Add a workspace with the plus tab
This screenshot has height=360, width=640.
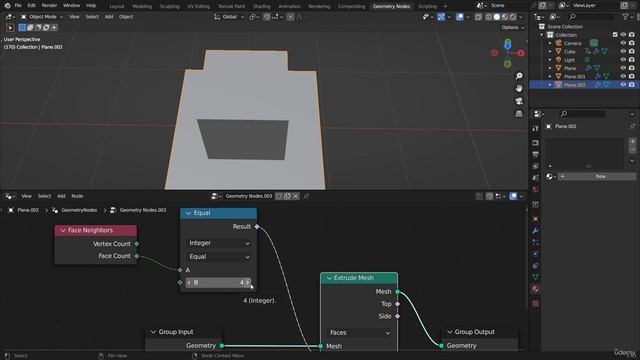[x=445, y=6]
